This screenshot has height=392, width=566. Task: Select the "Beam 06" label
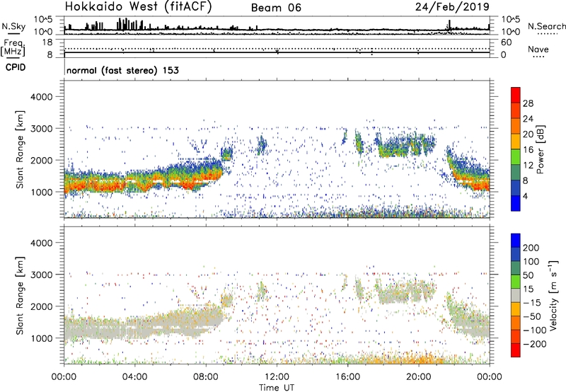point(276,8)
